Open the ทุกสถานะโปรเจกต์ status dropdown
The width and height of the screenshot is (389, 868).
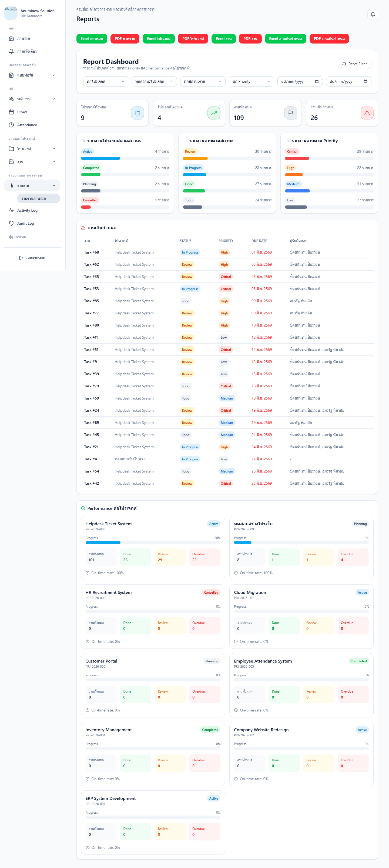pyautogui.click(x=154, y=82)
